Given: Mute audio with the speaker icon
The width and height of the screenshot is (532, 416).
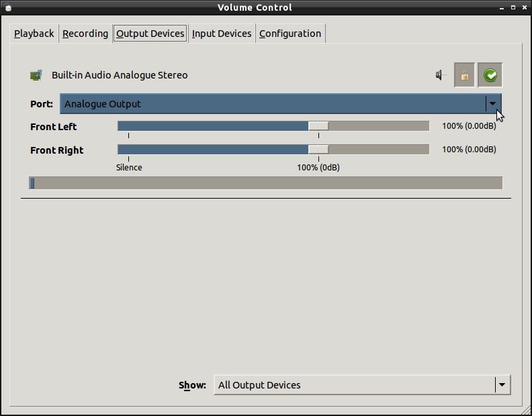Looking at the screenshot, I should tap(441, 75).
